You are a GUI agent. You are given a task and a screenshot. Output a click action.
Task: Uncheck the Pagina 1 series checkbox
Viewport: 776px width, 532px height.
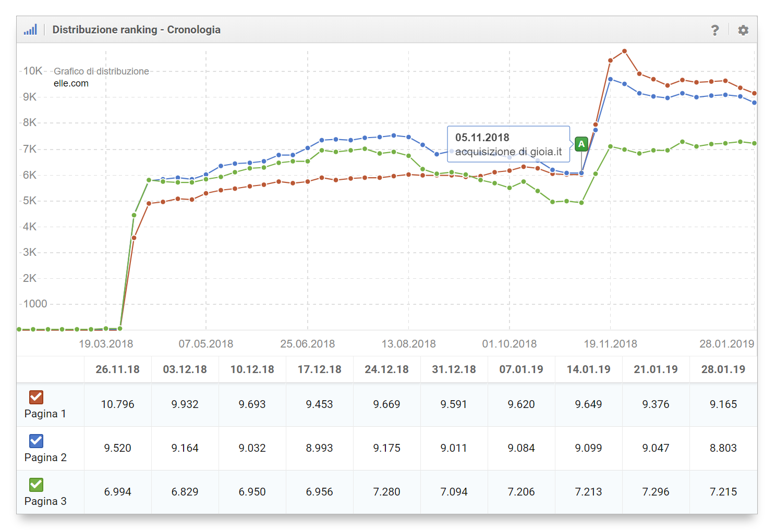pos(36,397)
